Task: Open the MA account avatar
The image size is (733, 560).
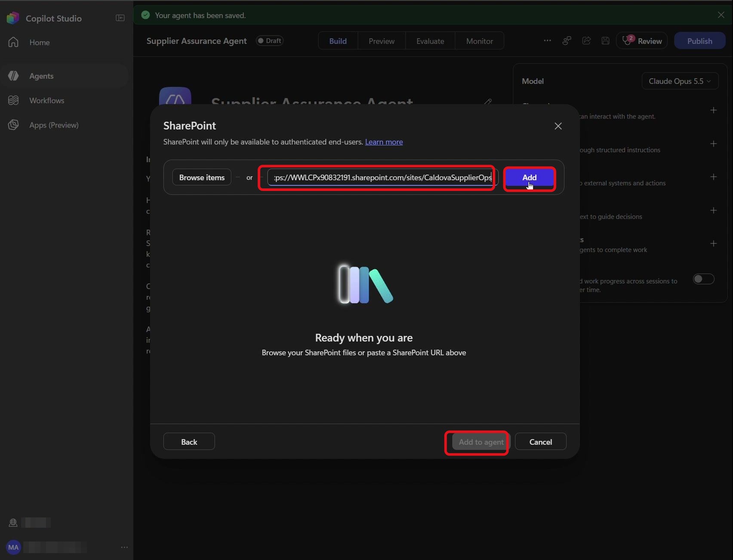Action: (13, 547)
